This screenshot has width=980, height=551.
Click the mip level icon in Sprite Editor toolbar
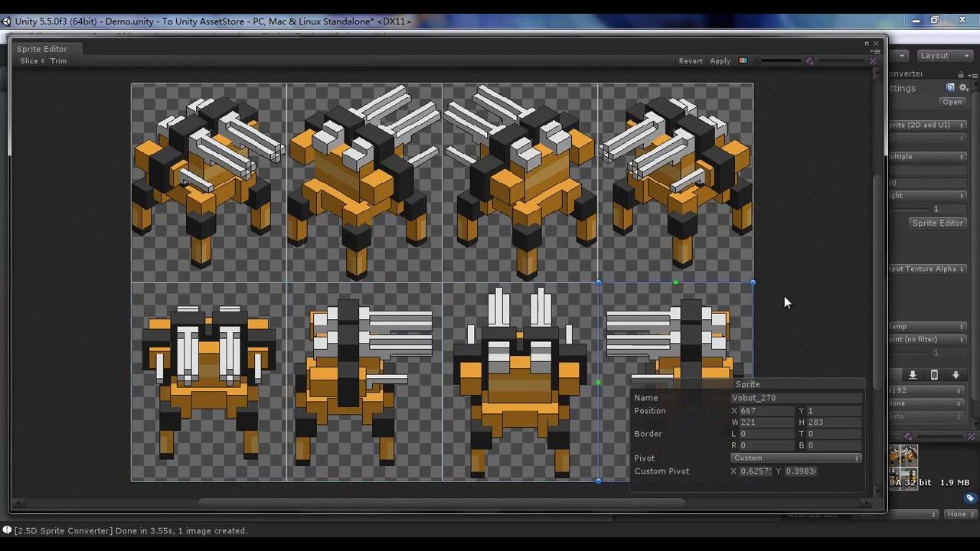[x=809, y=60]
